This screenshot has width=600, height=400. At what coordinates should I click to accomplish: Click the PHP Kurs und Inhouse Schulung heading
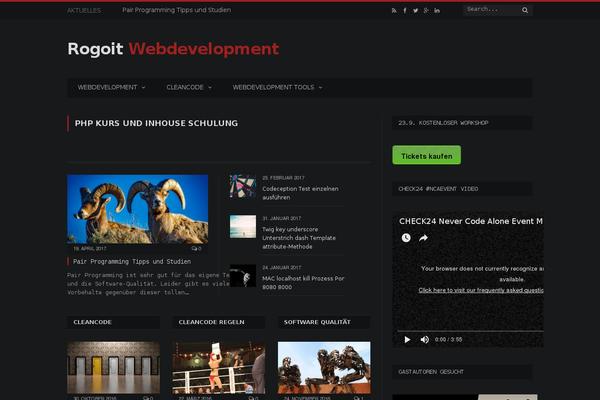tap(156, 123)
